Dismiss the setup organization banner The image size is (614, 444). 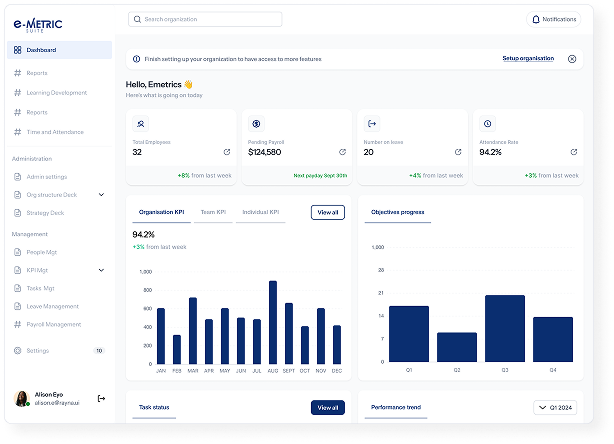[572, 59]
